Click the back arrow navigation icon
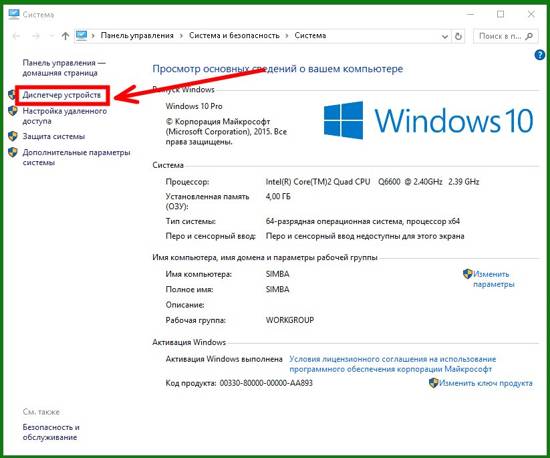The height and width of the screenshot is (458, 550). coord(16,36)
